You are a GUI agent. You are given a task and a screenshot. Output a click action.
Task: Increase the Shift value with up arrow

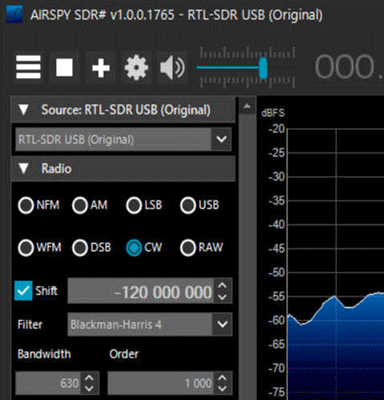(222, 286)
